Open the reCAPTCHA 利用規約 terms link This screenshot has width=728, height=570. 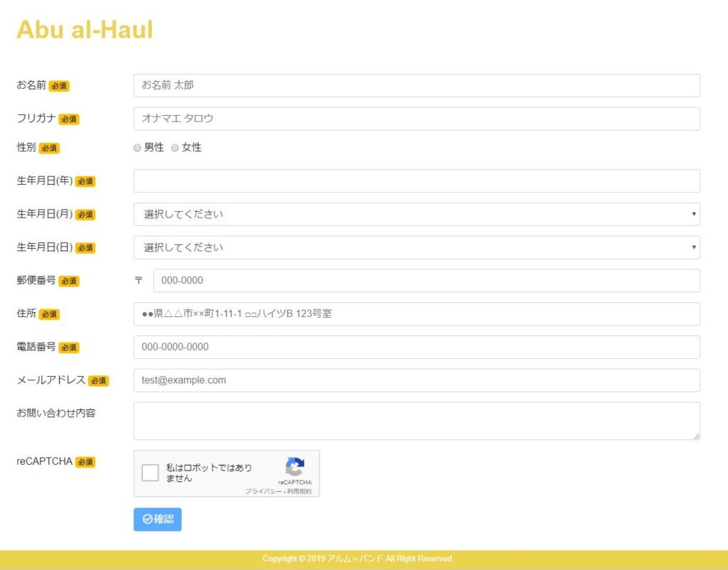(x=299, y=491)
